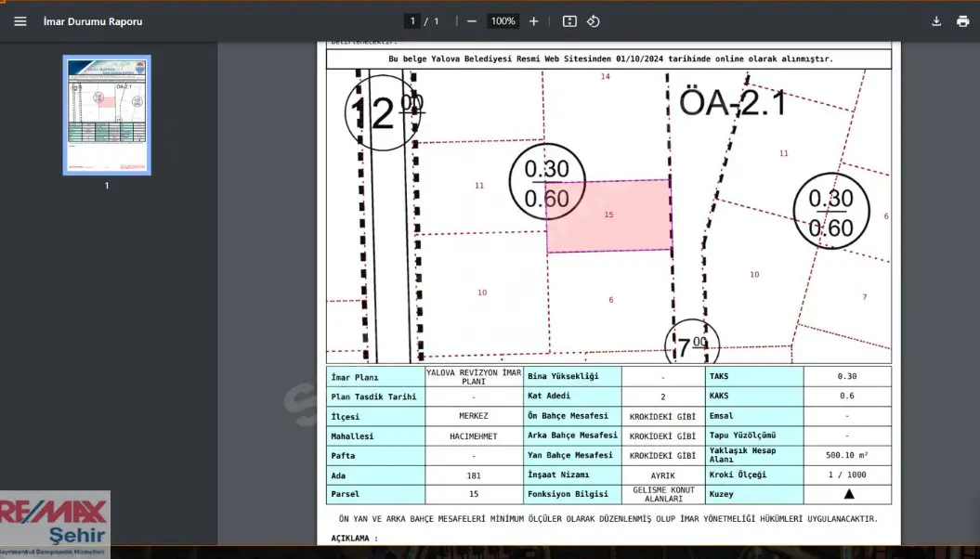
Task: Zoom out with the minus icon
Action: coord(472,21)
